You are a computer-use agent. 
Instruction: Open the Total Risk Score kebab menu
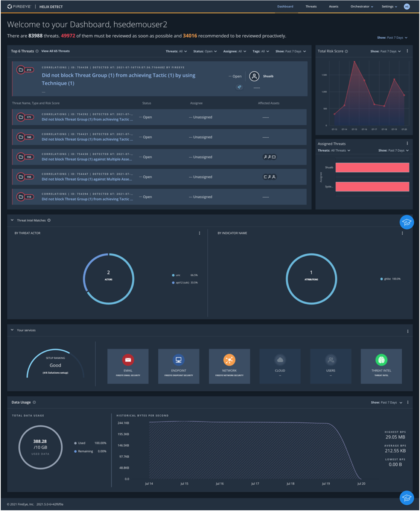(407, 51)
